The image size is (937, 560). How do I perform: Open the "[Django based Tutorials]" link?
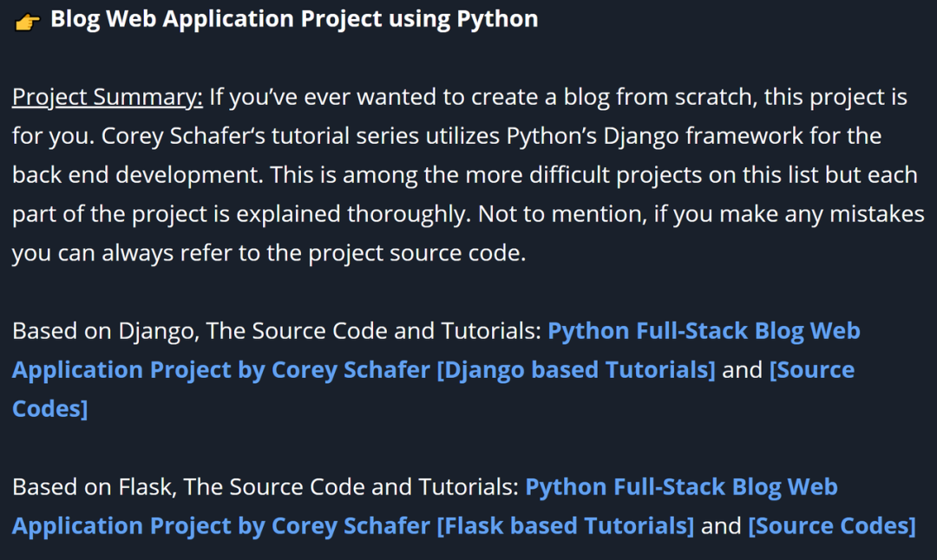coord(576,370)
